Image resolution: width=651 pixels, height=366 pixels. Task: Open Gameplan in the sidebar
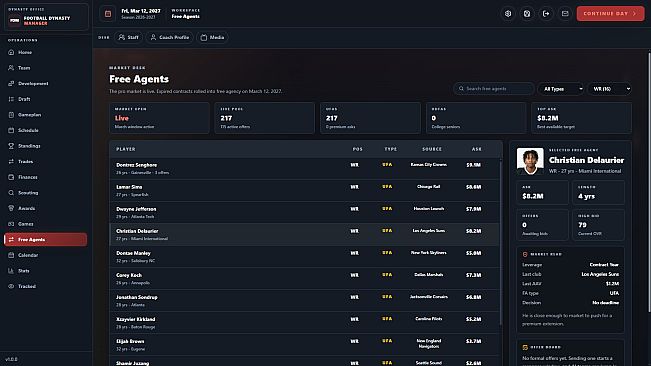46,115
